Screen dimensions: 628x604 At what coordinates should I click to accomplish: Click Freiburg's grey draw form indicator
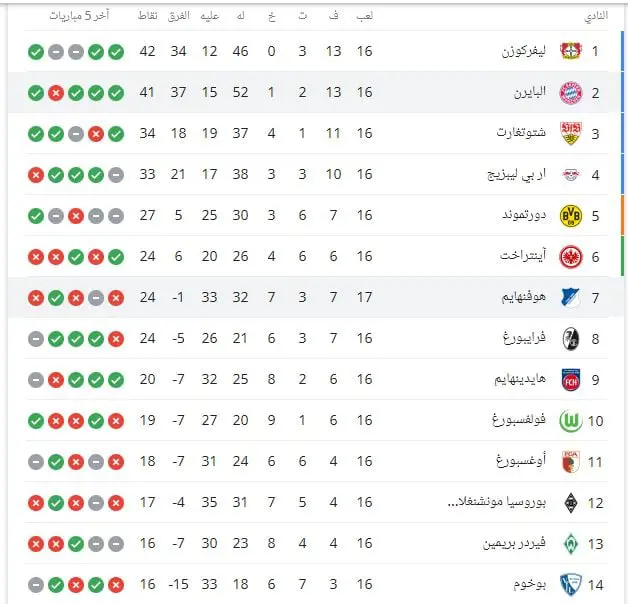point(36,339)
